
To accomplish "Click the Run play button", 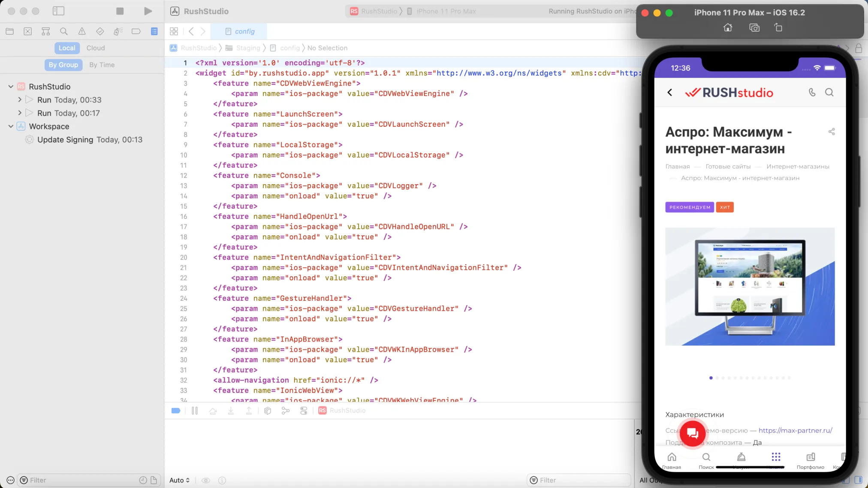I will pyautogui.click(x=148, y=11).
